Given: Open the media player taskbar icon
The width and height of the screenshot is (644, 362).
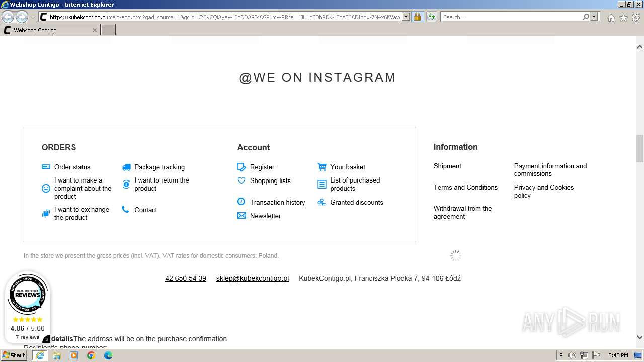Looking at the screenshot, I should (74, 355).
